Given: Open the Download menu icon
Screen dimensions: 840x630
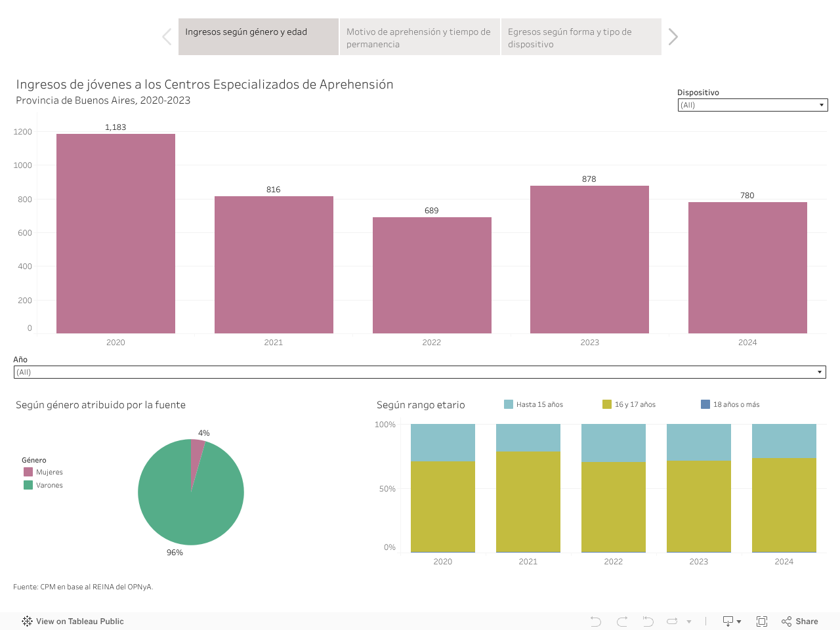Looking at the screenshot, I should (731, 621).
